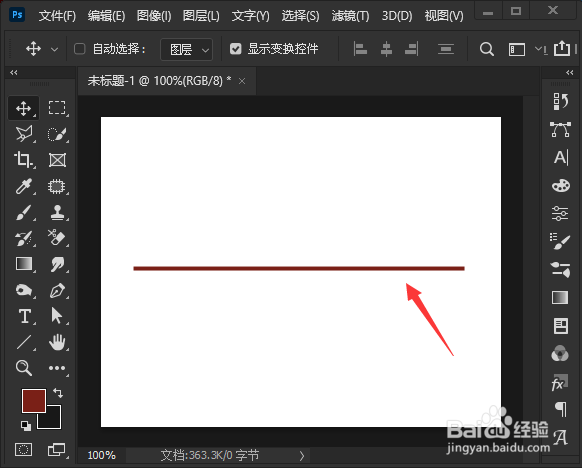
Task: Select the Crop tool
Action: point(23,160)
